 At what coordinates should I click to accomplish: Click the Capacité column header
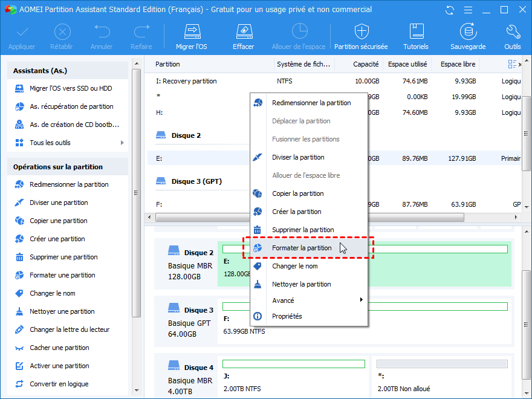point(359,64)
